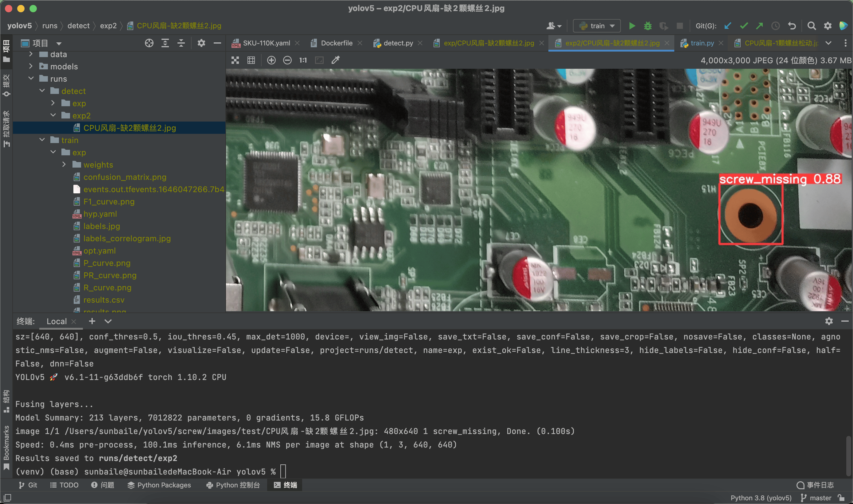Roll back changes with the undo icon
853x504 pixels.
point(792,26)
